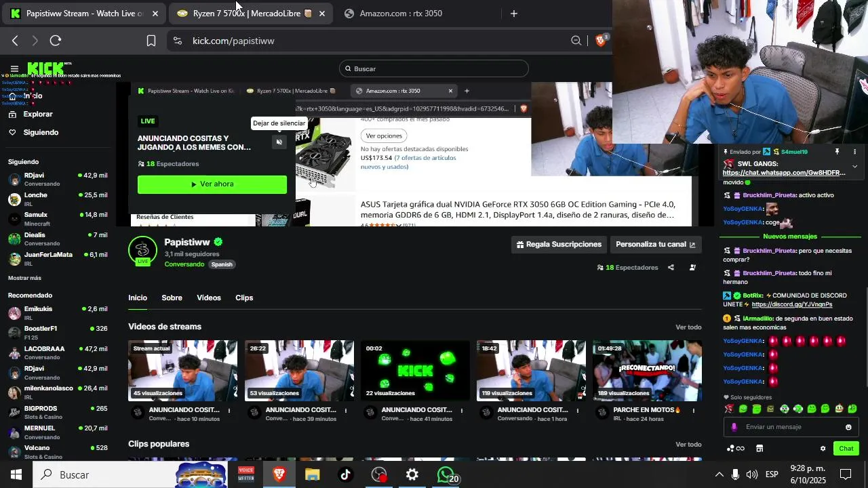The width and height of the screenshot is (868, 488).
Task: Select the Inicio channel tab
Action: [x=138, y=298]
